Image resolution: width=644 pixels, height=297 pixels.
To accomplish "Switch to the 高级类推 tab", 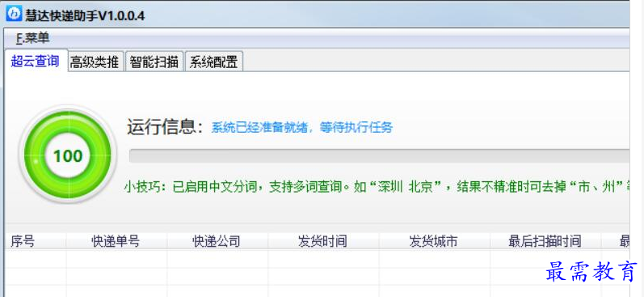I will pos(95,62).
